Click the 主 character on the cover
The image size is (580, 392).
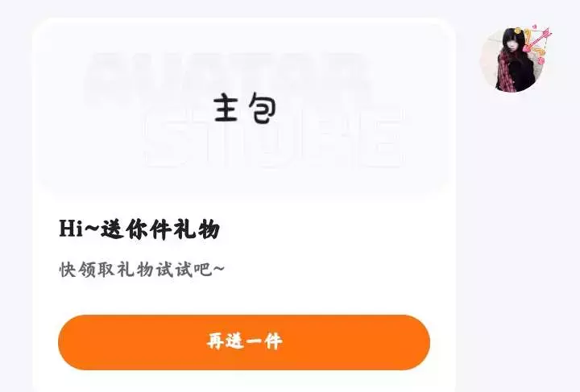coord(226,108)
